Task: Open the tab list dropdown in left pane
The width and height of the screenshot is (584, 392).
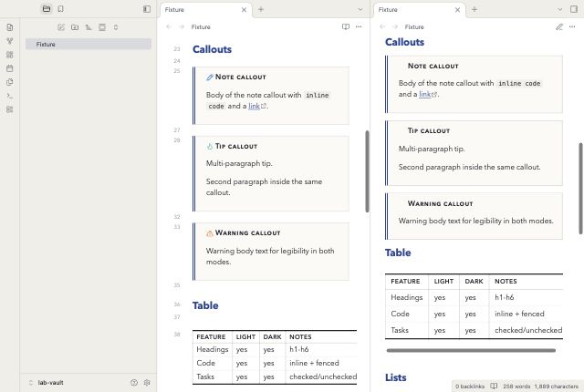Action: coord(360,10)
